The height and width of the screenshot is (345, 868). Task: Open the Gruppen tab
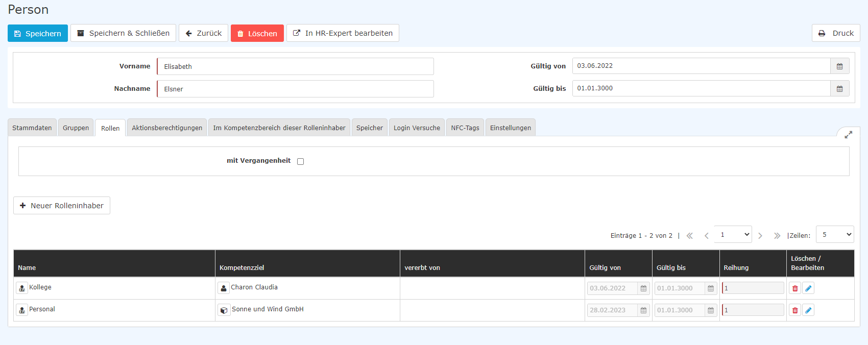[76, 128]
